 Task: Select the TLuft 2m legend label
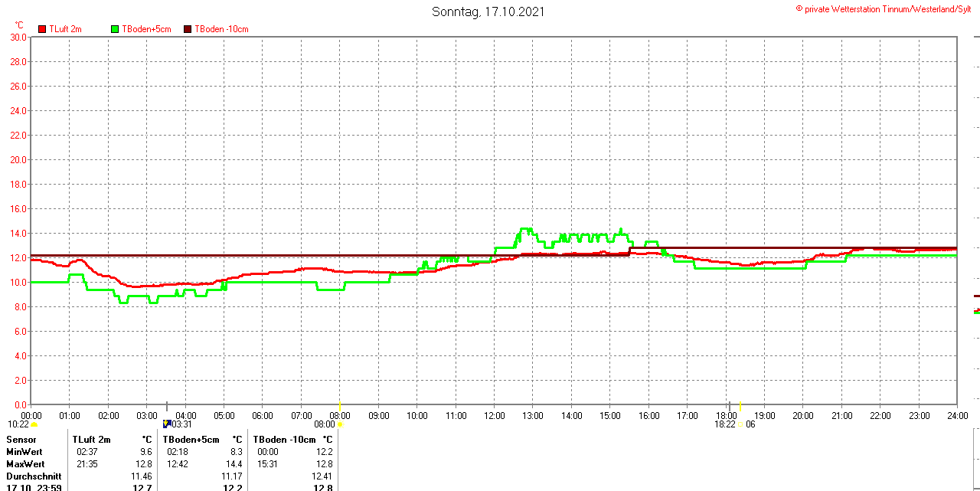pos(65,29)
